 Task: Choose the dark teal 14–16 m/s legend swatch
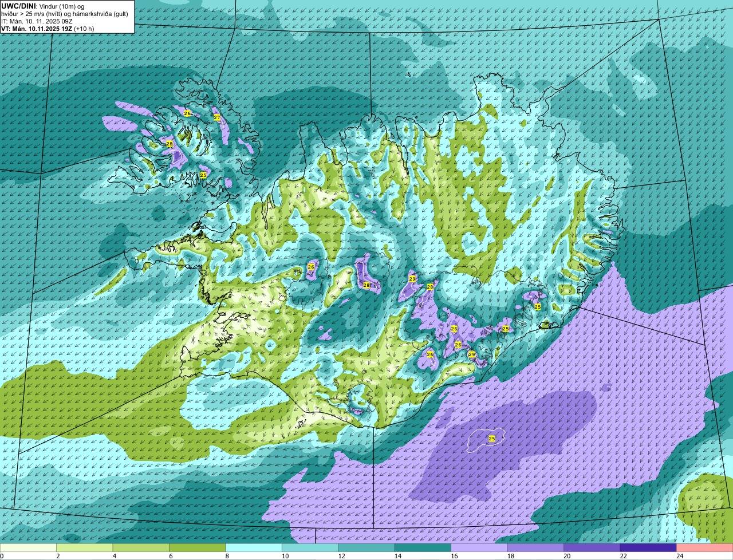click(423, 547)
